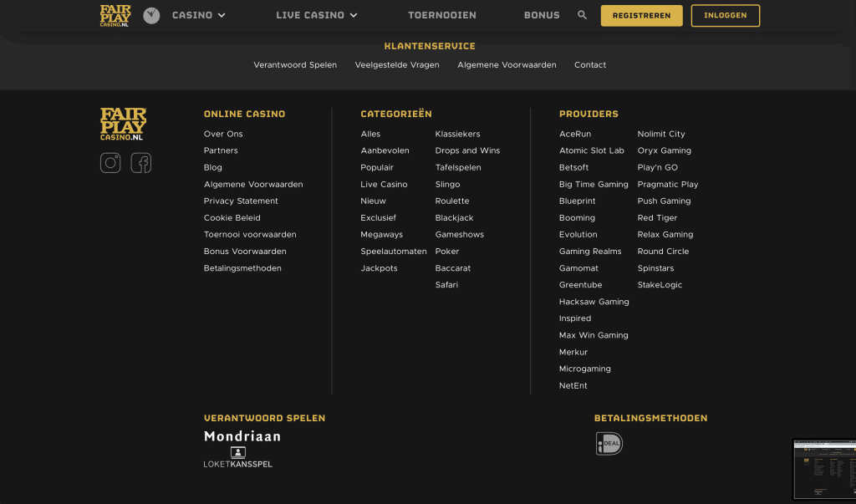
Task: Select the Nieuw category
Action: [x=373, y=201]
